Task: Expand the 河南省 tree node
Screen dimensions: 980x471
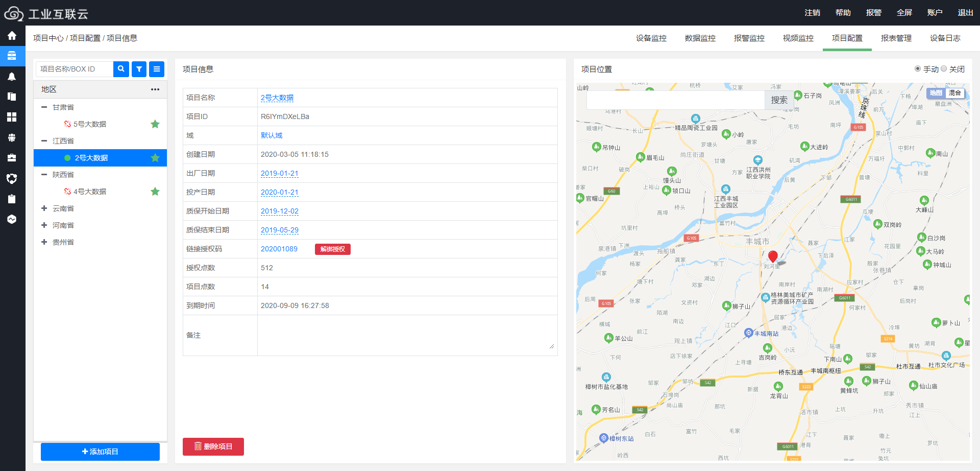Action: point(44,225)
